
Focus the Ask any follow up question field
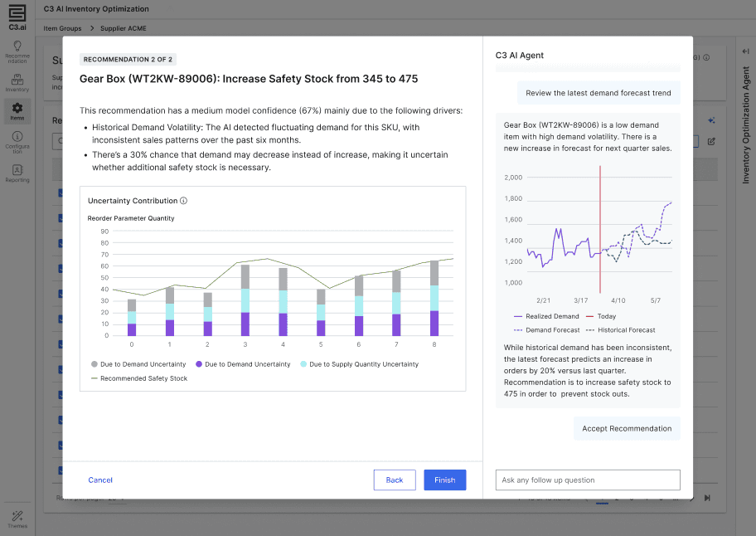click(x=588, y=480)
